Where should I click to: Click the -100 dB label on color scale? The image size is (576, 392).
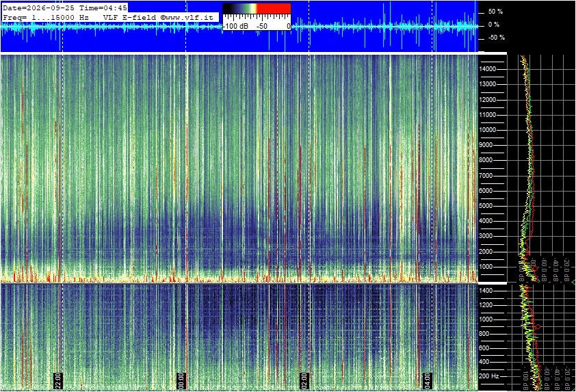click(235, 27)
